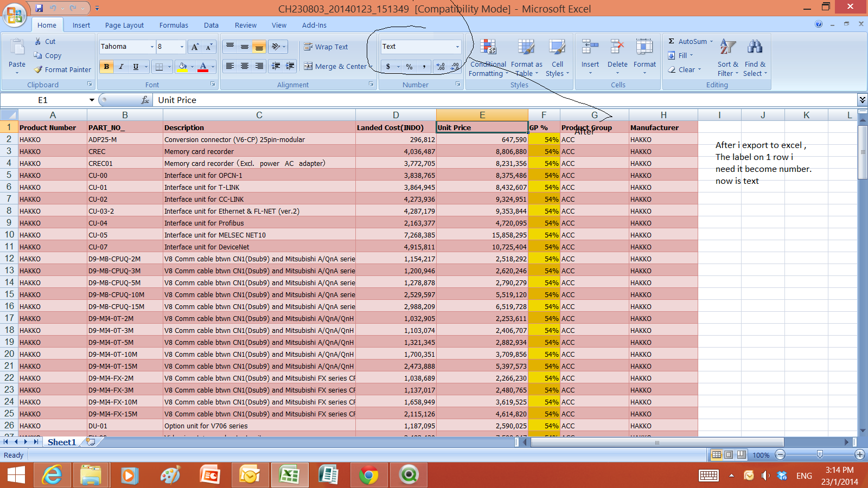Click the Increase Font Size icon
Image resolution: width=868 pixels, height=488 pixels.
coord(195,47)
